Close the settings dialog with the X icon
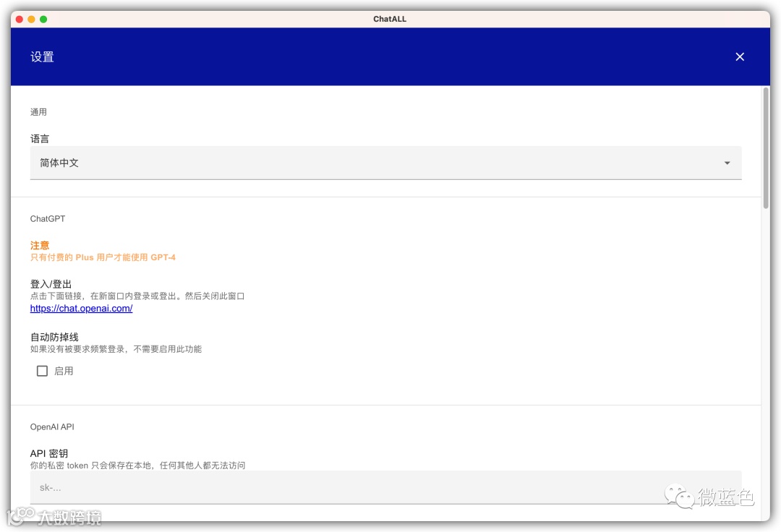 pos(740,56)
